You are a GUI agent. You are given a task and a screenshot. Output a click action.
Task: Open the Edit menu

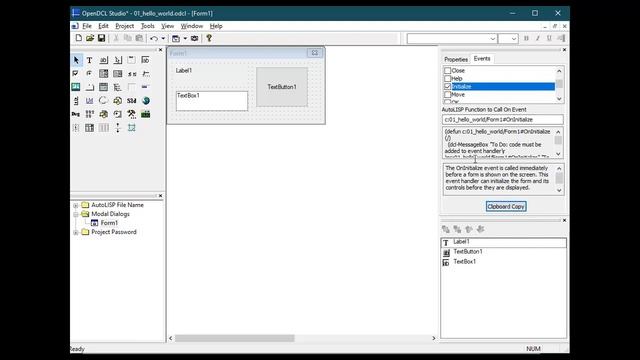[103, 26]
